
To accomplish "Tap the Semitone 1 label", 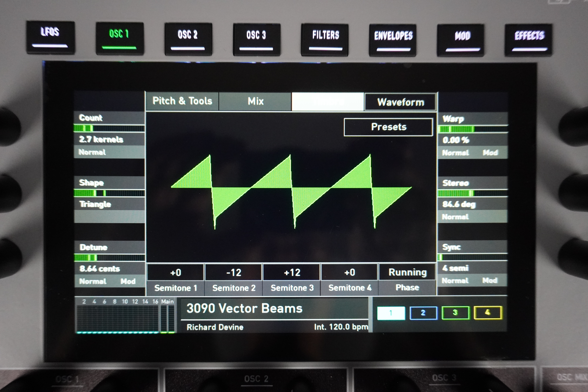I will pyautogui.click(x=176, y=288).
